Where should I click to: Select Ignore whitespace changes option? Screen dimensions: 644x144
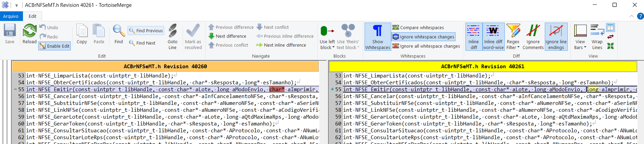click(x=423, y=37)
